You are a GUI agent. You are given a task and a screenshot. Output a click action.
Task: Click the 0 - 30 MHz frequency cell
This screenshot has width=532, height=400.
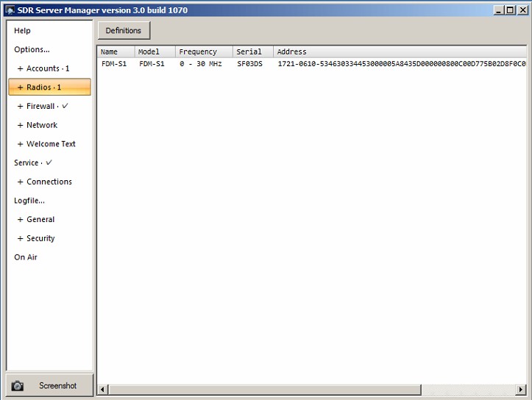click(x=201, y=64)
